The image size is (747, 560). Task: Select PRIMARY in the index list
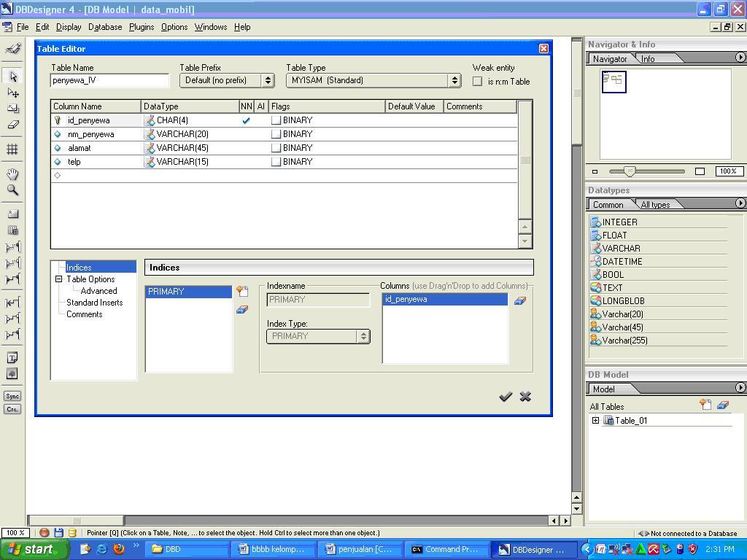coord(188,292)
